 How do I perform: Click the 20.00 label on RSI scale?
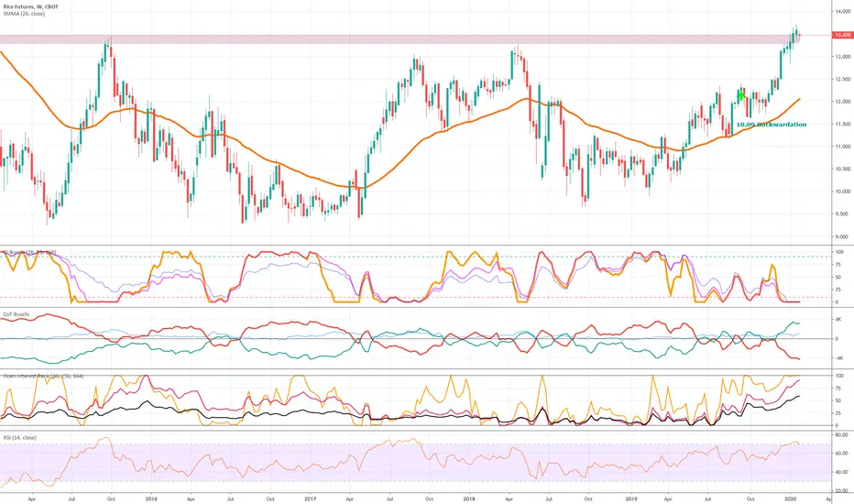pos(841,491)
